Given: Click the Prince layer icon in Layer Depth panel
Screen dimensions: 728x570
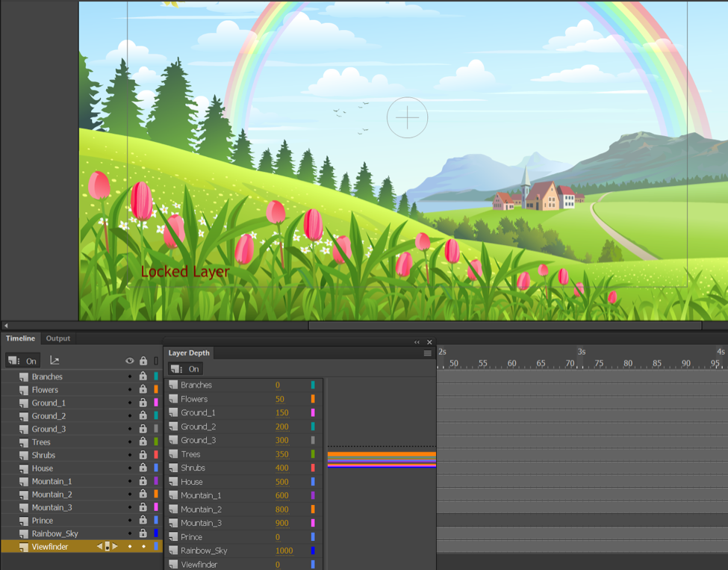Looking at the screenshot, I should pyautogui.click(x=173, y=536).
